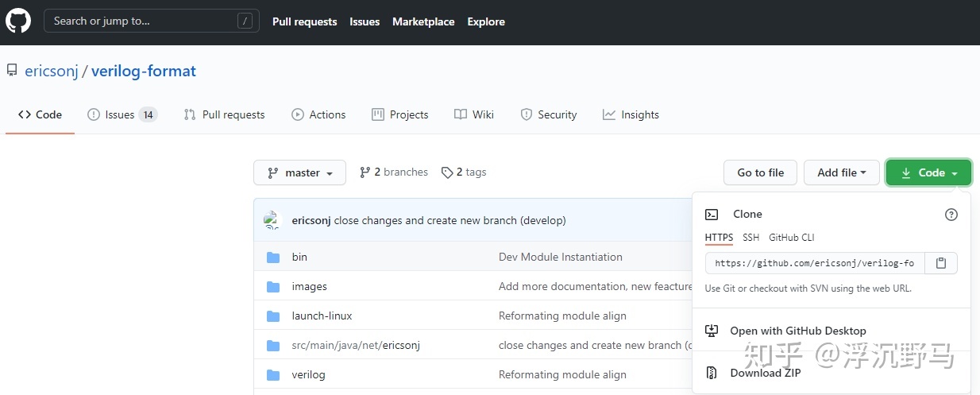
Task: Open Explore in top navigation
Action: (486, 21)
